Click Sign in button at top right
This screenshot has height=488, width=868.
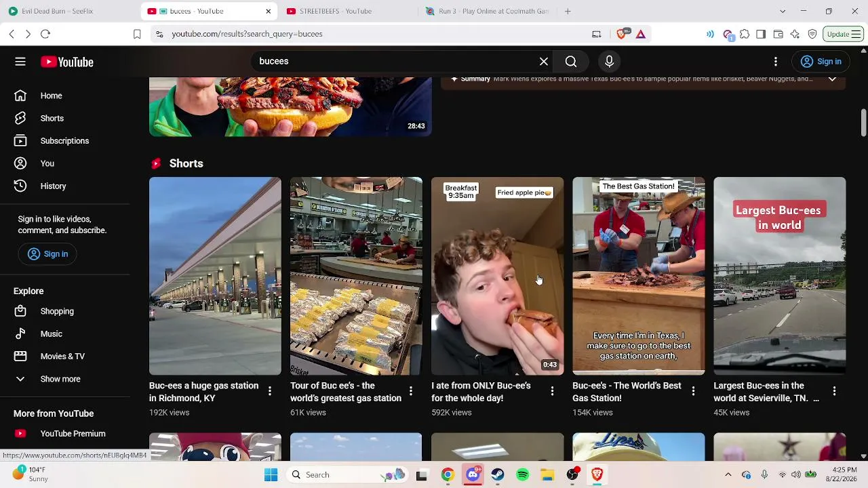click(821, 62)
